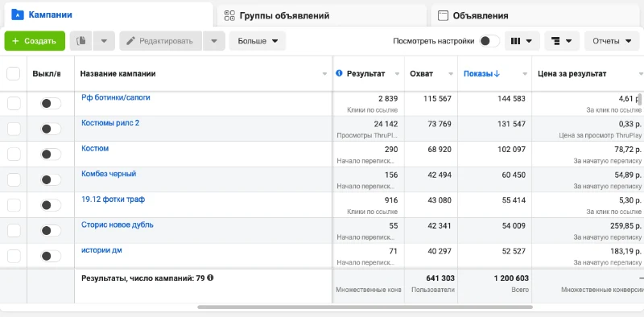
Task: Open the dropdown arrow beside duplicate button
Action: pyautogui.click(x=104, y=41)
